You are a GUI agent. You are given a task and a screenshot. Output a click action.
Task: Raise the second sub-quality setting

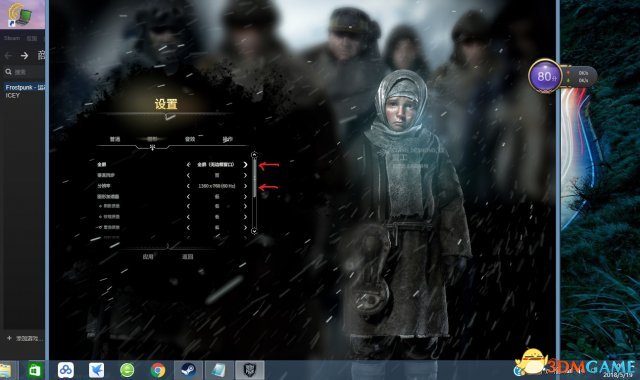pos(245,217)
